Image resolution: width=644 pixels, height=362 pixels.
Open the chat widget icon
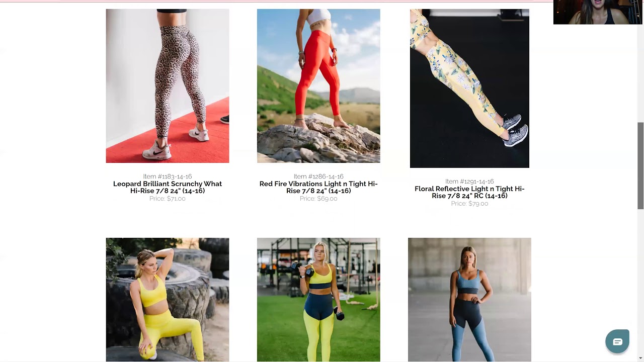coord(617,341)
